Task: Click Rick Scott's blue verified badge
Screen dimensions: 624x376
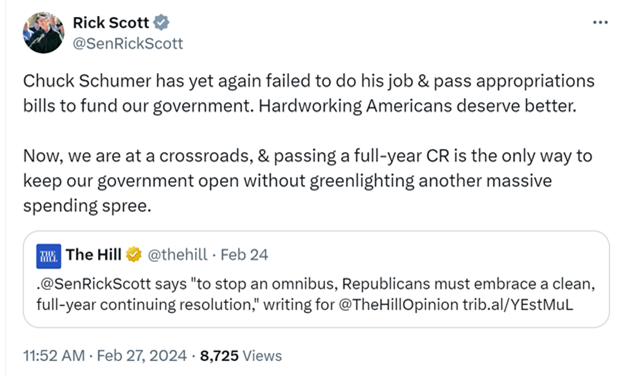Action: [x=161, y=23]
